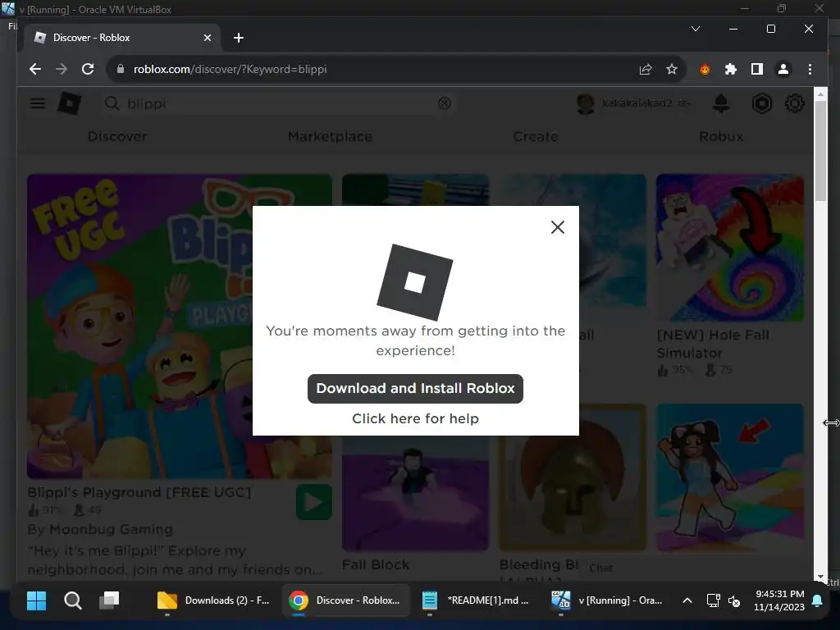Open [NEW] Hole Fall Simulator title
Image resolution: width=840 pixels, height=630 pixels.
[713, 344]
